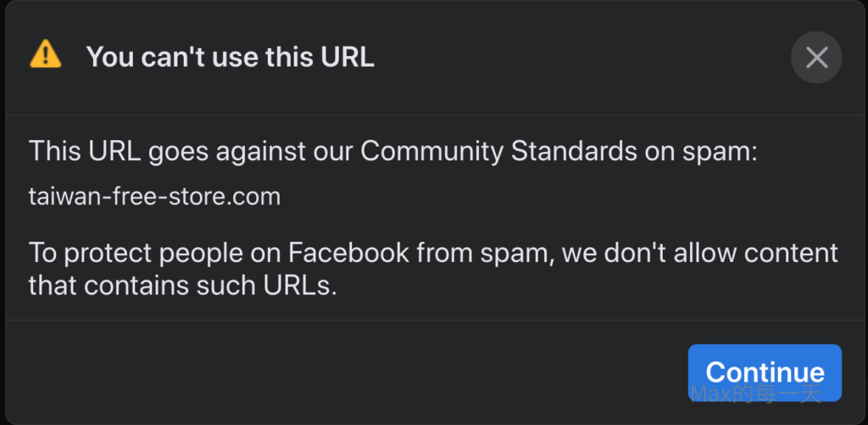Click the "You can't use this URL" title
Viewport: 868px width, 425px height.
coord(230,57)
